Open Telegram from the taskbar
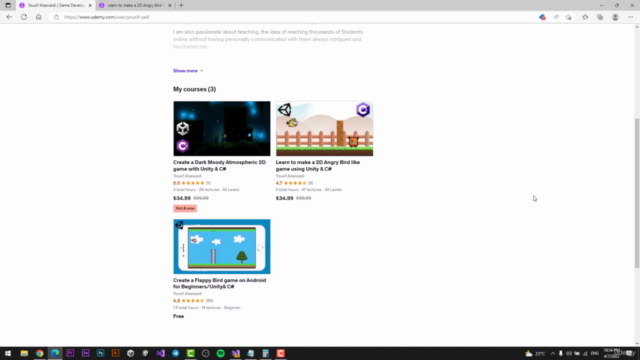Viewport: 640px width, 360px height. click(176, 353)
